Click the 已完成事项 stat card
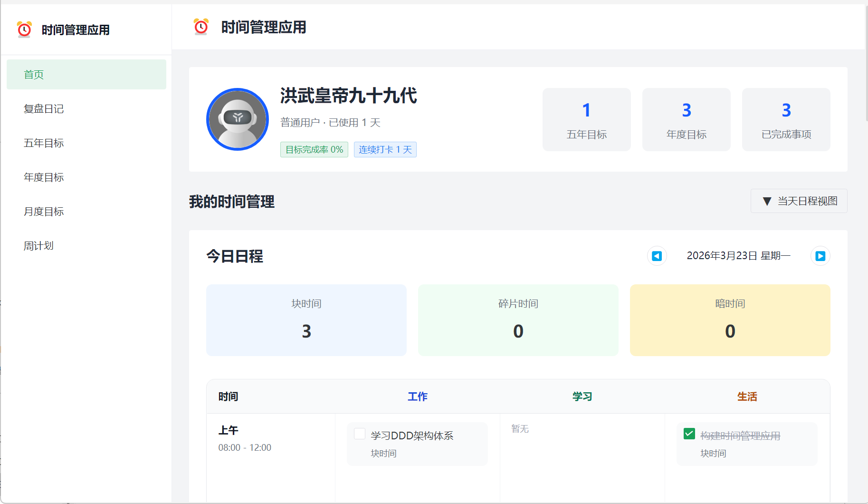 tap(786, 119)
